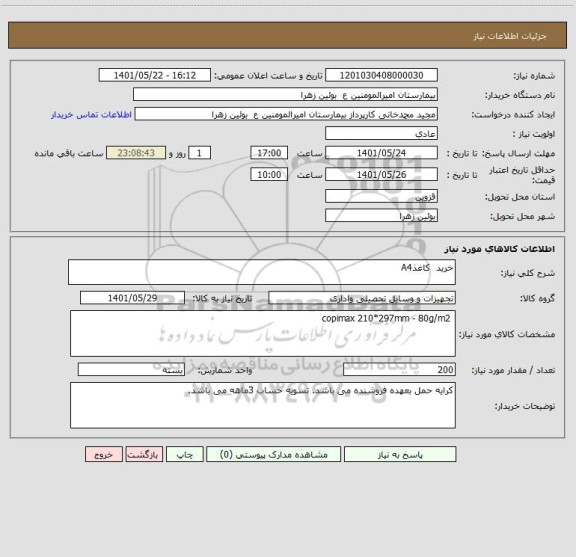This screenshot has height=557, width=576.
Task: Open 'اطلاعات تماس خریدار' link
Action: click(x=91, y=115)
